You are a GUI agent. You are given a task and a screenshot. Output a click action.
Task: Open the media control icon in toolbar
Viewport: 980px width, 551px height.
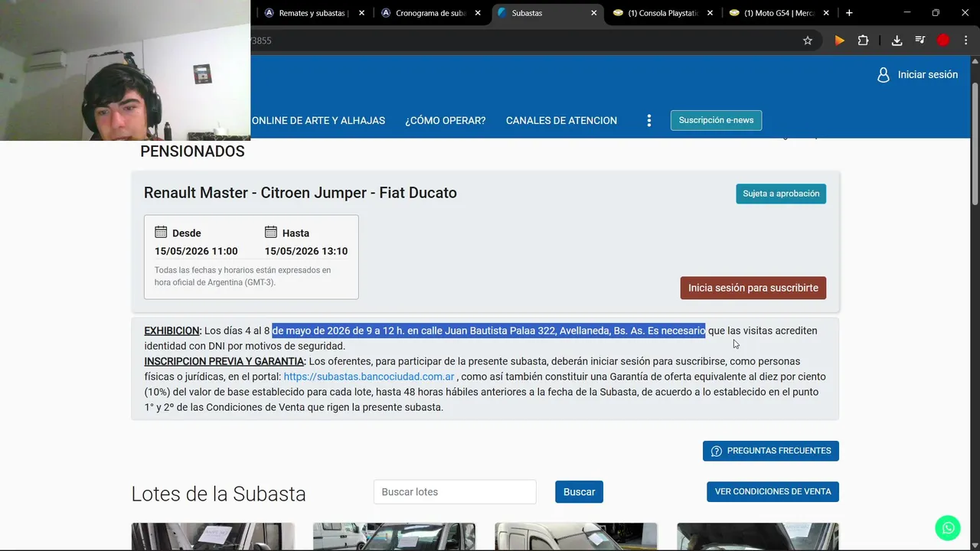pyautogui.click(x=920, y=41)
